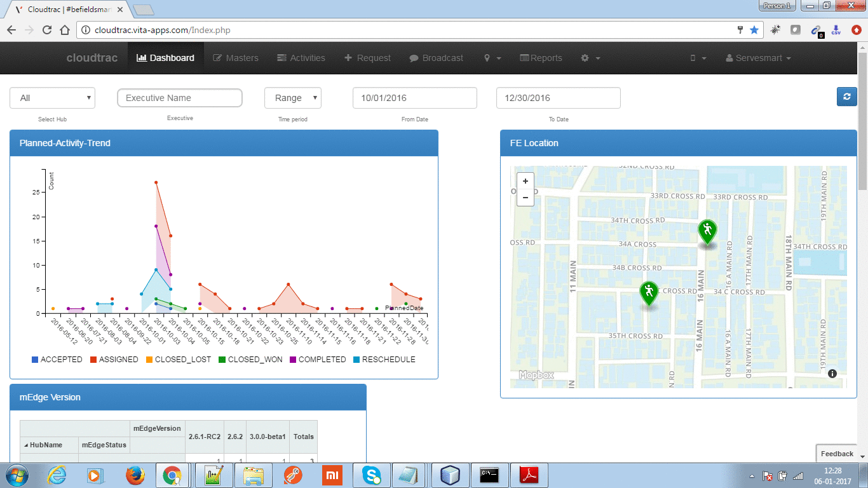Click the mEdgeStatus column header
This screenshot has width=868, height=488.
pos(103,445)
